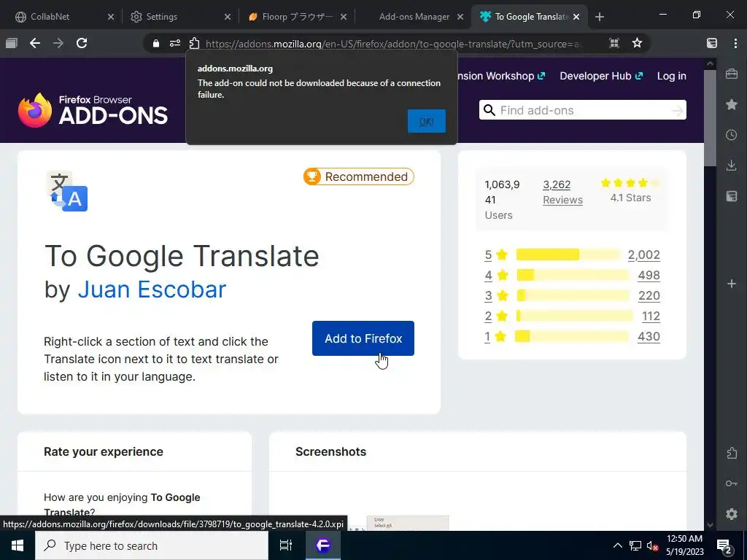The height and width of the screenshot is (560, 747).
Task: Click the back navigation arrow
Action: 35,43
